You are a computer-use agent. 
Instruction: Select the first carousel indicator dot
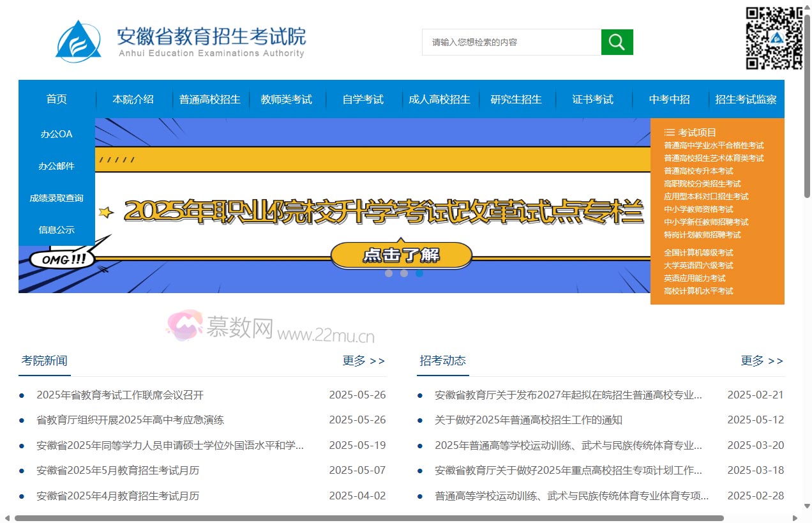[389, 273]
